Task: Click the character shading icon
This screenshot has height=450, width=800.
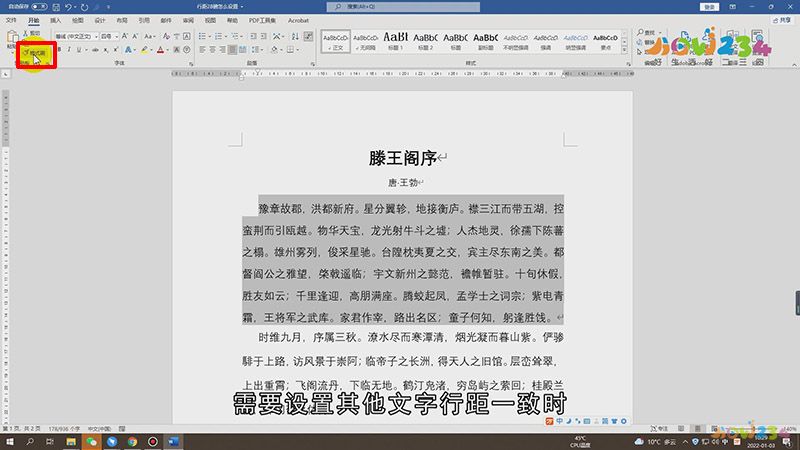Action: [177, 49]
